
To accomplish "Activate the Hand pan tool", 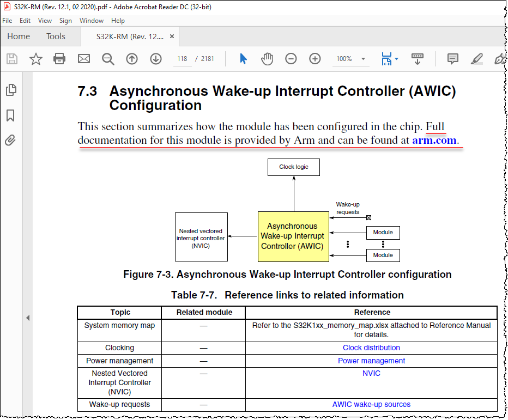I will pos(267,59).
